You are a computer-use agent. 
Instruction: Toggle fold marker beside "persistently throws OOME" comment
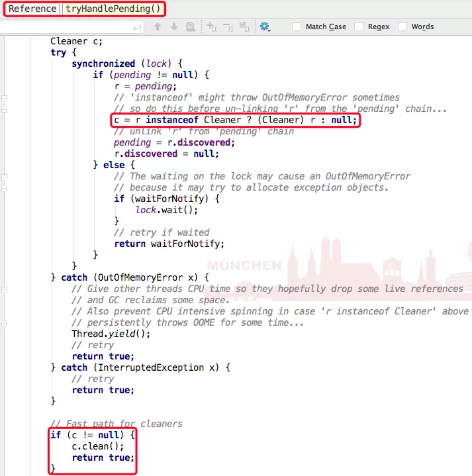[x=4, y=323]
